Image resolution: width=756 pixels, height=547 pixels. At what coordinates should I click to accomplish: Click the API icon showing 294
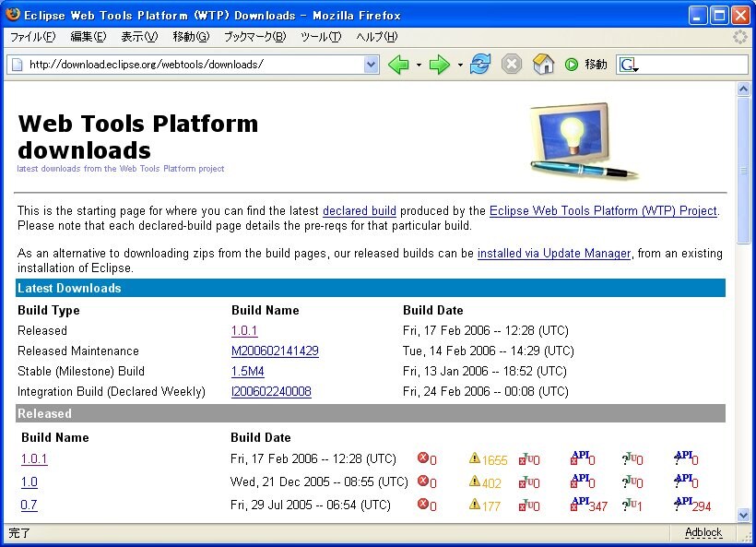tap(684, 504)
